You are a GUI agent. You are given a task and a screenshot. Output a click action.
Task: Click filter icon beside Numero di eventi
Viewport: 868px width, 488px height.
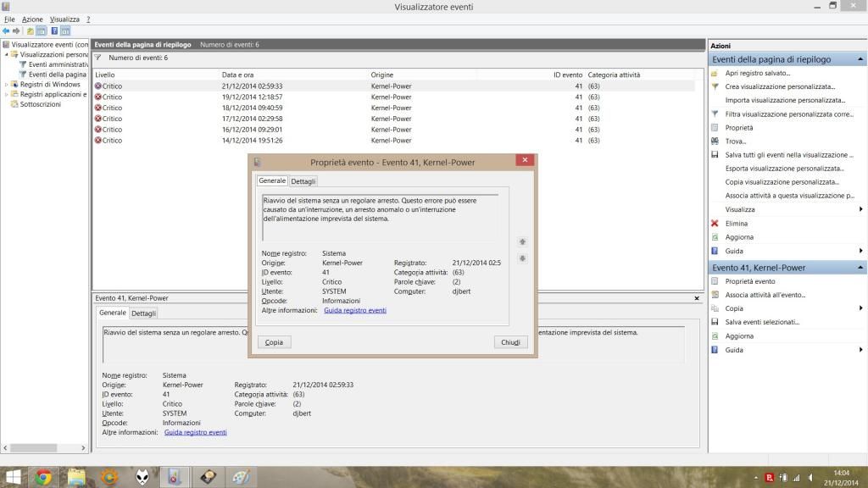point(98,58)
